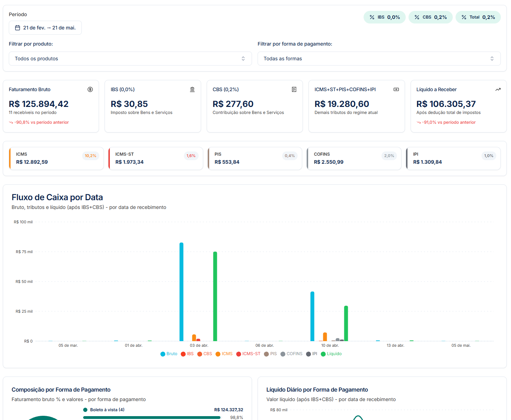Screen dimensions: 511x420
Task: Click the down-trend icon beside -90,8%
Action: 11,122
